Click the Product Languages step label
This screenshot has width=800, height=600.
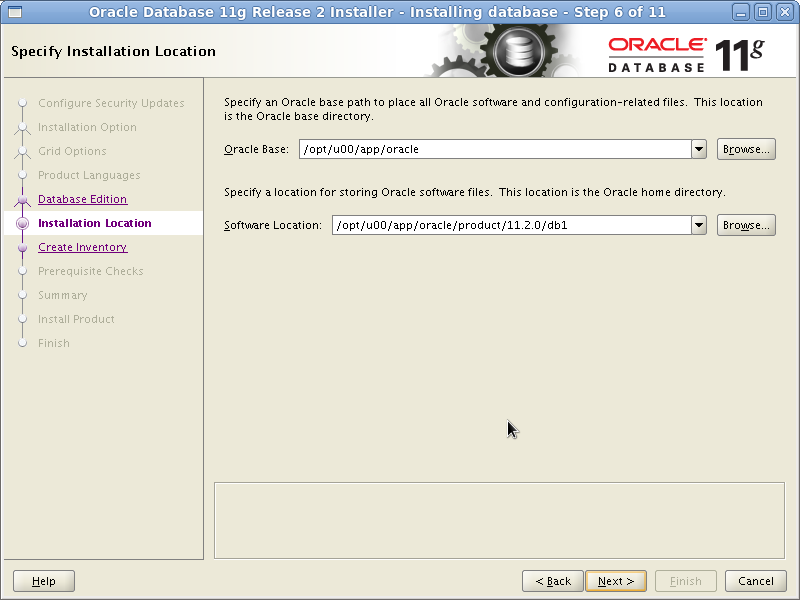pos(89,175)
